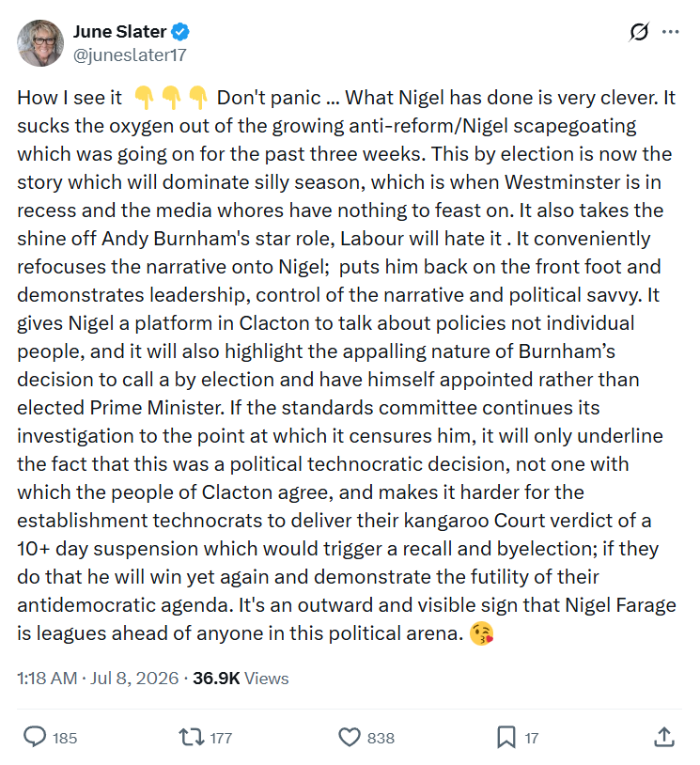Click the 36.9K Views count

241,679
